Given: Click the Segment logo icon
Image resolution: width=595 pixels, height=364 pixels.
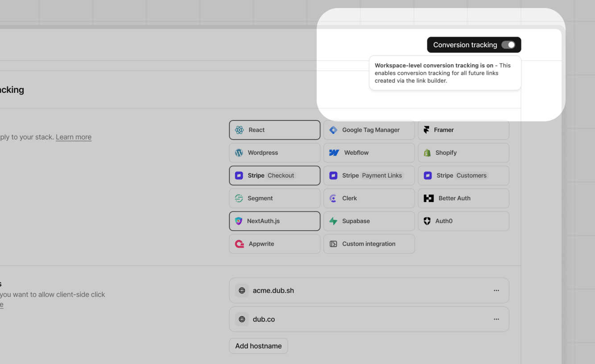Looking at the screenshot, I should [x=239, y=198].
